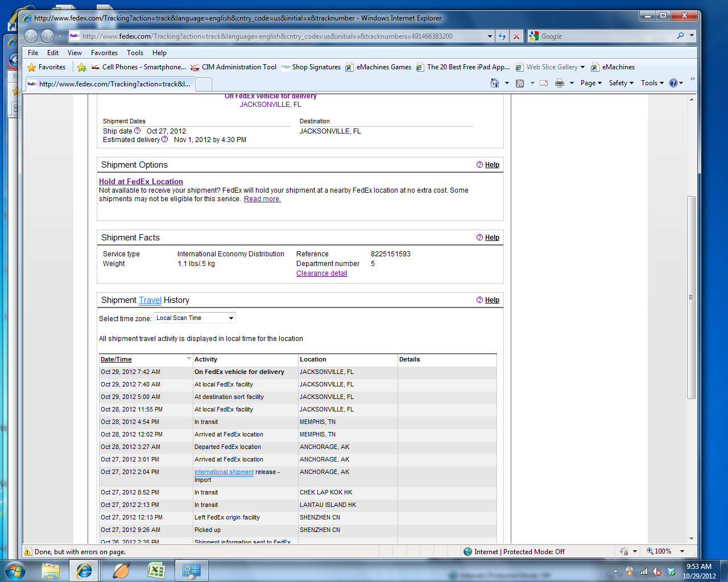The height and width of the screenshot is (582, 728).
Task: Open Windows Explorer from taskbar
Action: pos(51,571)
